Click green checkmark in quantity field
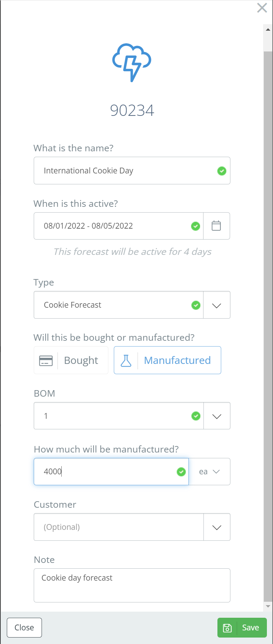Screen dimensions: 273x644 [x=181, y=472]
